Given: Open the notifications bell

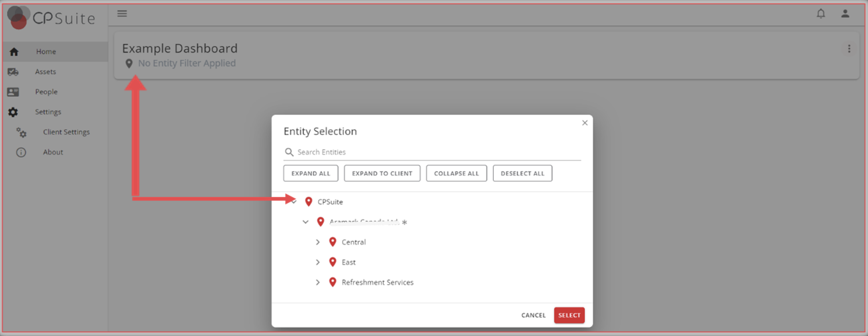Looking at the screenshot, I should point(821,14).
